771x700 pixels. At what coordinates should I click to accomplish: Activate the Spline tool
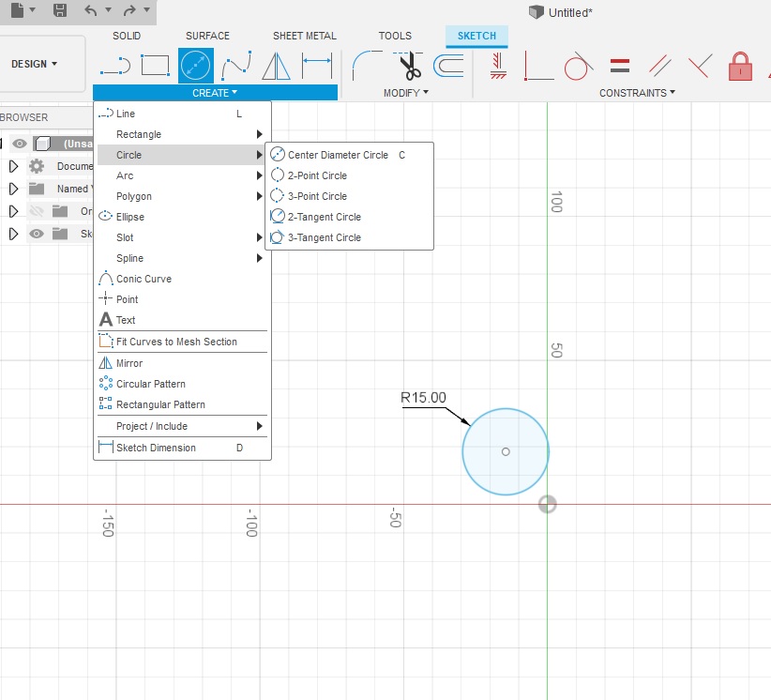132,258
